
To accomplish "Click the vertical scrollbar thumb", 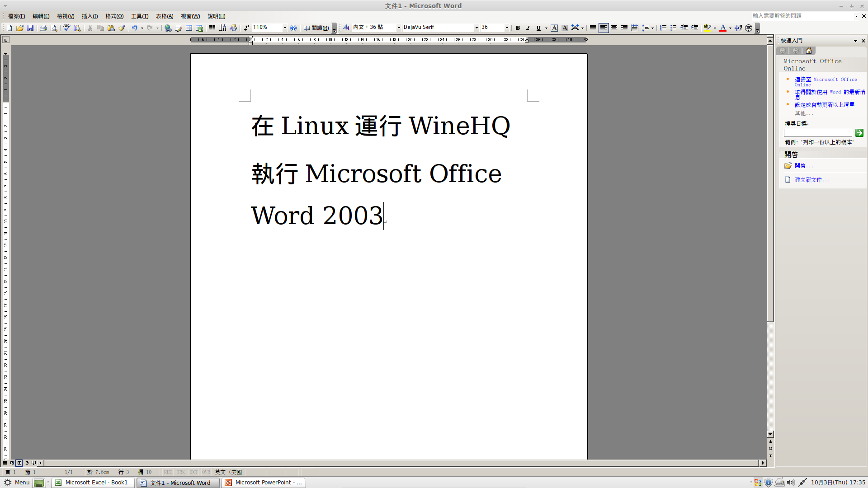I will click(770, 183).
